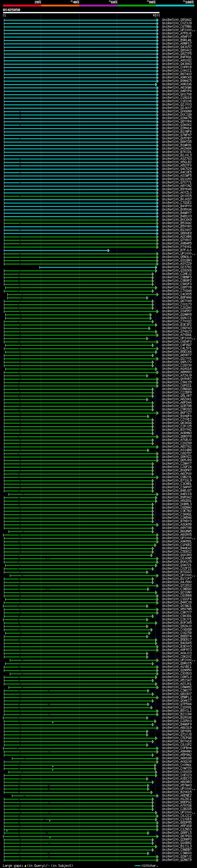This screenshot has height=868, width=197.
Task: Select the UniRef100_Q71YJ8 label
Action: (177, 735)
